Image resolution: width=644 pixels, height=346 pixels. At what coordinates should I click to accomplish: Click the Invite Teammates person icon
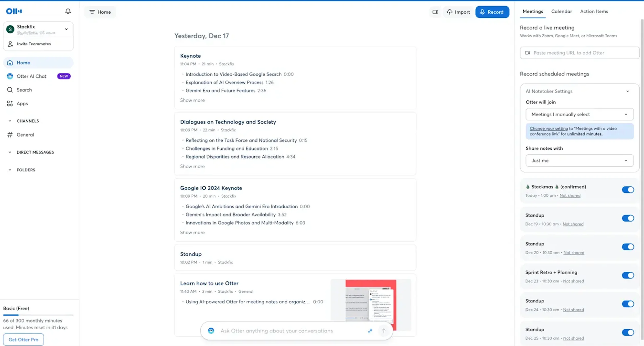click(10, 44)
